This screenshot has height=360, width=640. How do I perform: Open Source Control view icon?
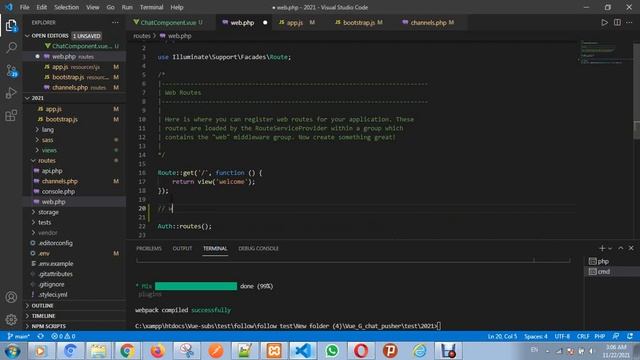tap(11, 71)
